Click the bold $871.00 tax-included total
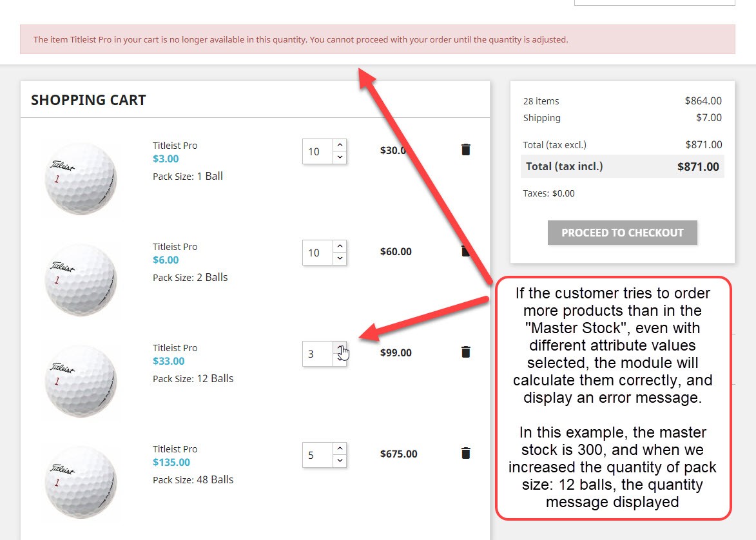This screenshot has height=540, width=756. [698, 167]
